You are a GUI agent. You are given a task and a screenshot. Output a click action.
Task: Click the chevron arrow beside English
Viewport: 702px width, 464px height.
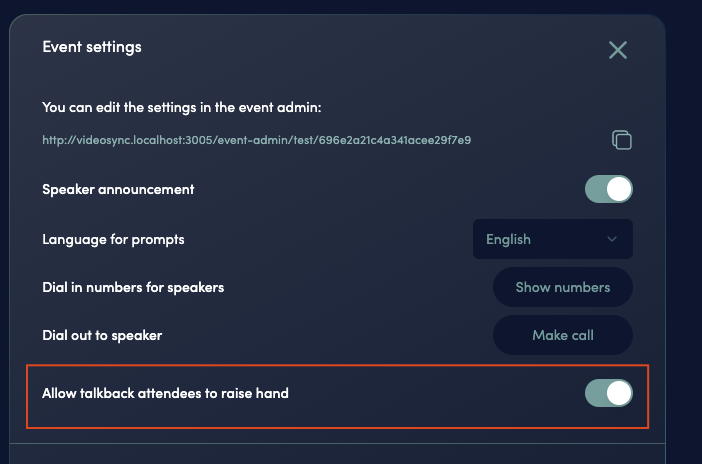612,239
